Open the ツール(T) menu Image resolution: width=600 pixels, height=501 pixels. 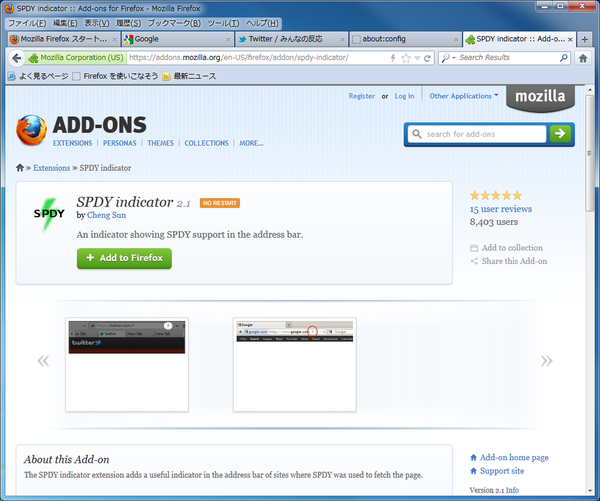tap(223, 23)
